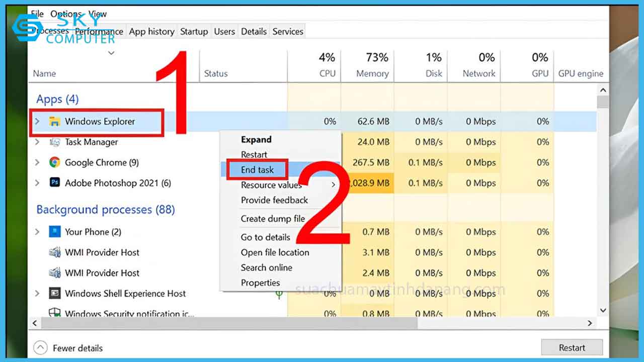
Task: Sort by the CPU column header
Action: 328,73
